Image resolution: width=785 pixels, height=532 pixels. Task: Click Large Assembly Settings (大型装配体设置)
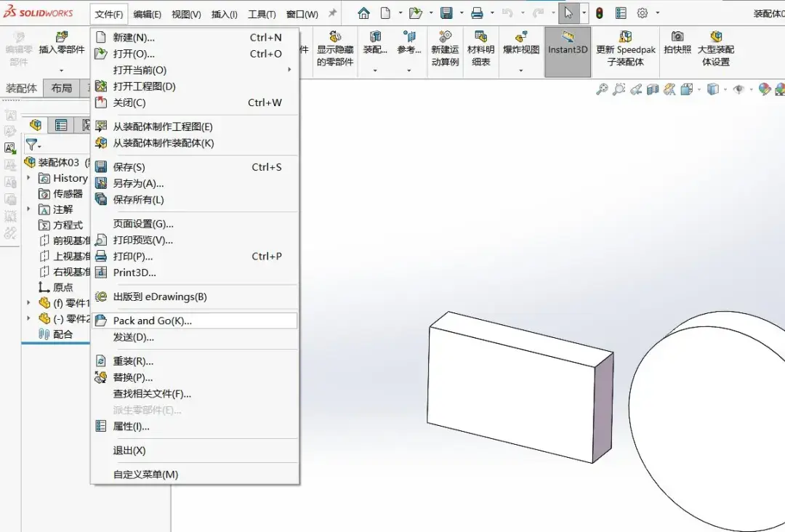716,49
